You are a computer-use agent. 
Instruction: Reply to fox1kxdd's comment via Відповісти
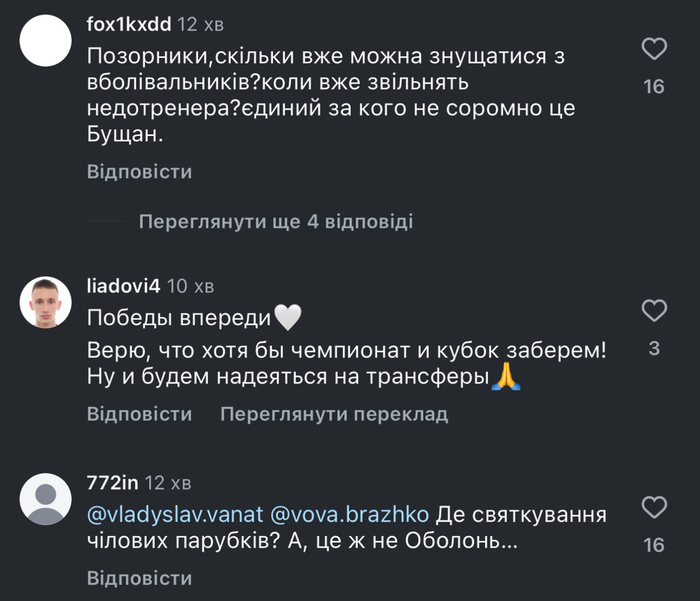tap(139, 172)
